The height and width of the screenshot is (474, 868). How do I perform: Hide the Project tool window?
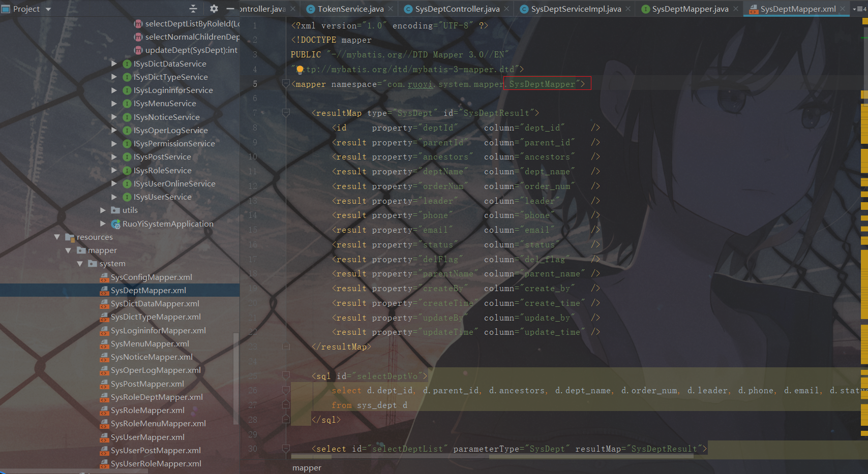coord(230,9)
